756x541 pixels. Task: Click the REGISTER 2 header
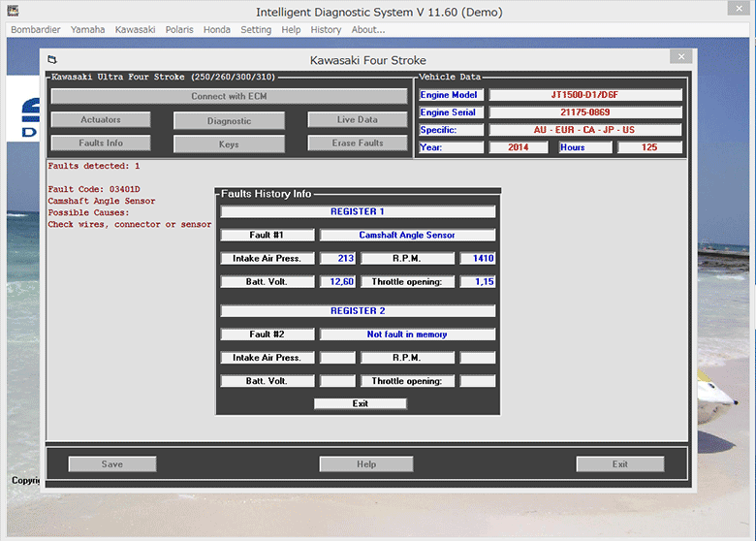(358, 310)
